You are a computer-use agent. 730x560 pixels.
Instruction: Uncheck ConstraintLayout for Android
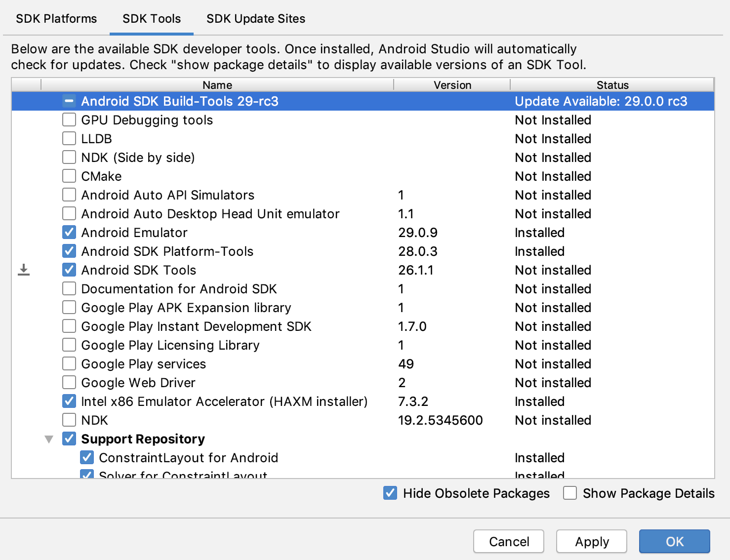pos(86,457)
